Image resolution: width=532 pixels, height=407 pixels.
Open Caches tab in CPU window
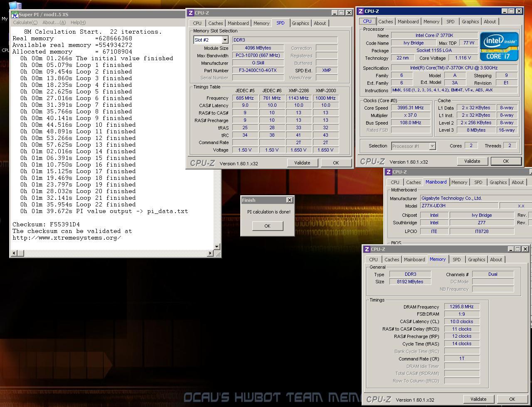(385, 22)
